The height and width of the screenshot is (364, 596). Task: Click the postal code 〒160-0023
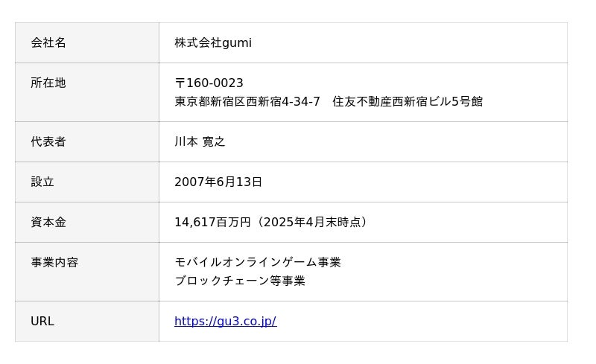209,83
